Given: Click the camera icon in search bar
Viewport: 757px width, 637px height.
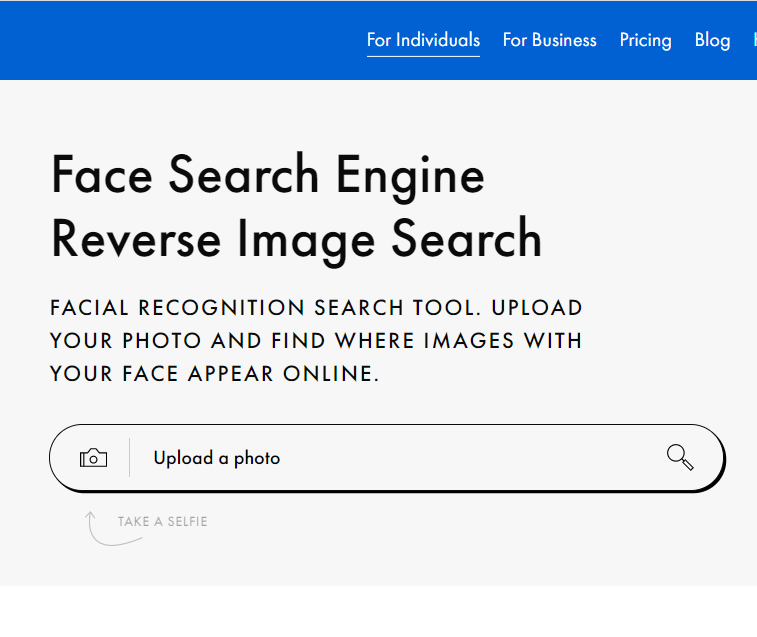Looking at the screenshot, I should click(93, 458).
